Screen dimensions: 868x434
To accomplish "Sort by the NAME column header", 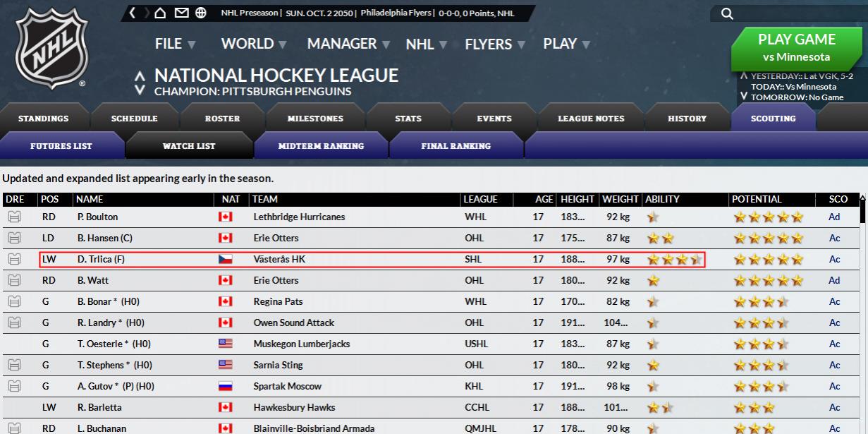I will click(90, 200).
